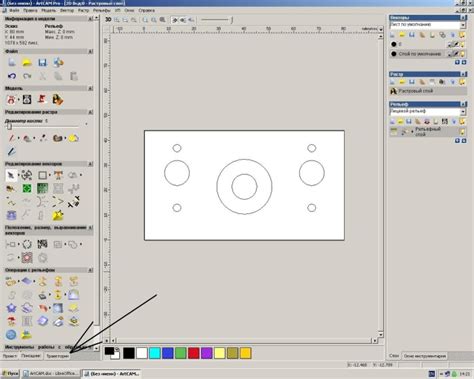Switch to the Траектории tab
Viewport: 474px width, 379px height.
58,356
